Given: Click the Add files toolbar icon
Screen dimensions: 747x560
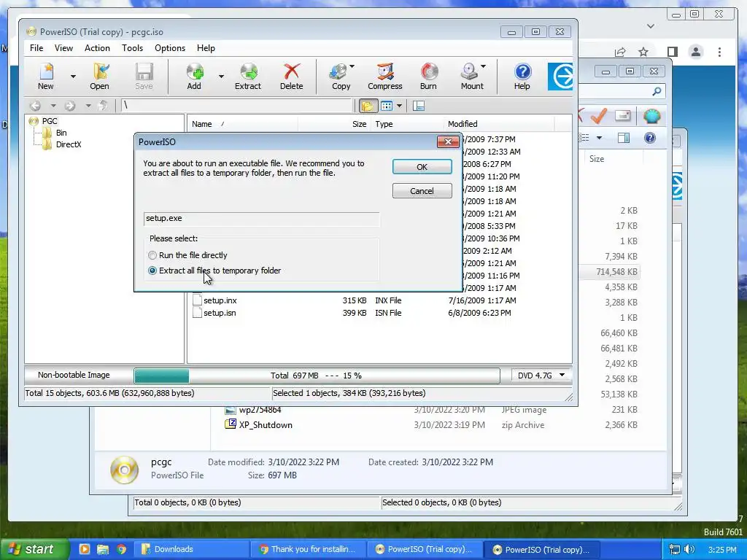Looking at the screenshot, I should pyautogui.click(x=194, y=76).
